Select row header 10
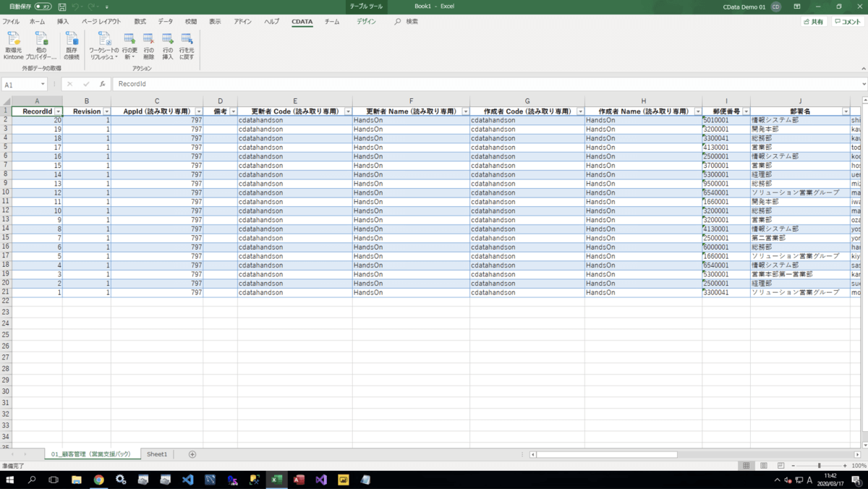This screenshot has height=489, width=868. click(x=6, y=193)
